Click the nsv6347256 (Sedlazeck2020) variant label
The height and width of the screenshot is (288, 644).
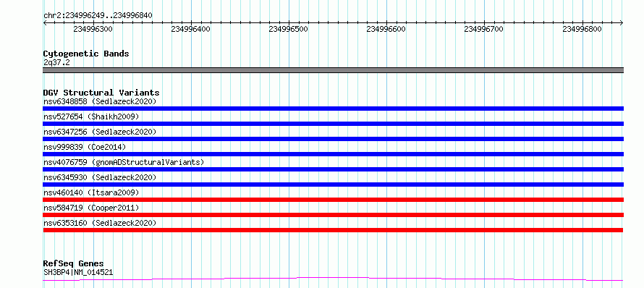click(100, 132)
